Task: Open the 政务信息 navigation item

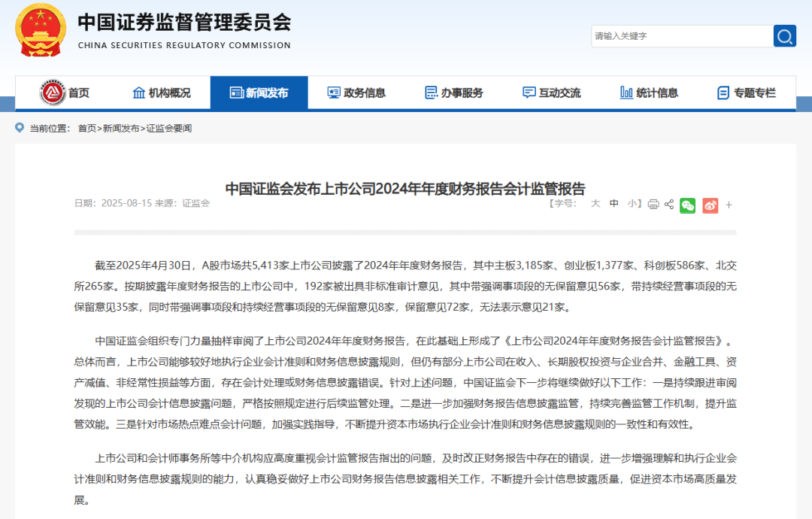Action: (x=357, y=93)
